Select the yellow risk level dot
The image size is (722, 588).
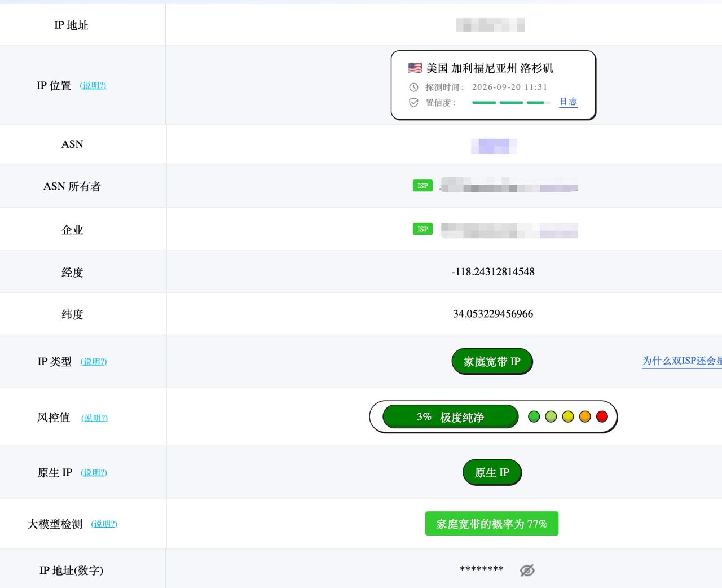click(568, 416)
